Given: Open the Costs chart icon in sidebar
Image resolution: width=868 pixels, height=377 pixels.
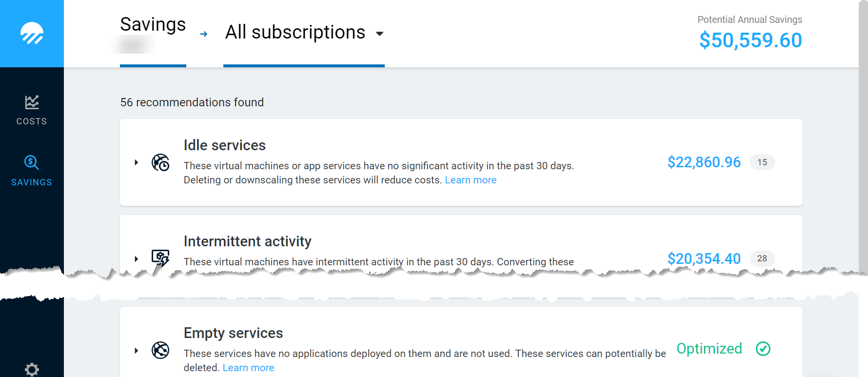Looking at the screenshot, I should [32, 102].
